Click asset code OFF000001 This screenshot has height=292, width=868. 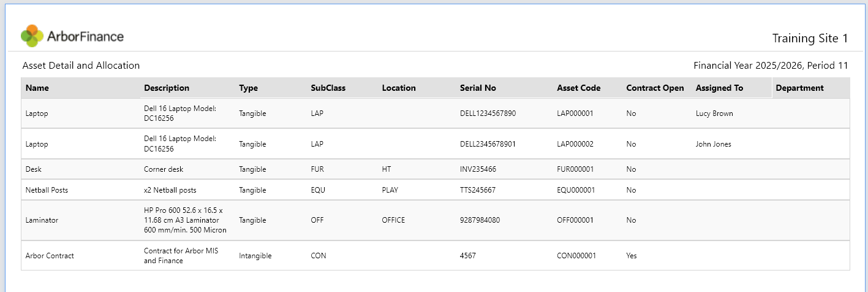(575, 220)
